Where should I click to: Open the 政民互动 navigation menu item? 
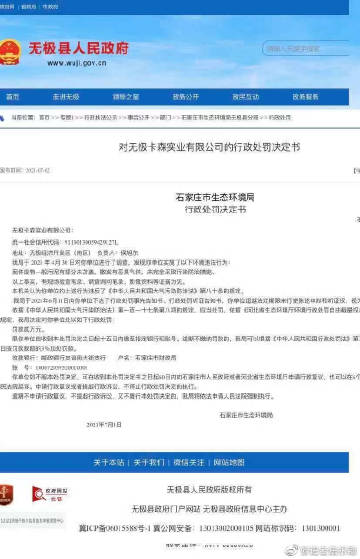pyautogui.click(x=246, y=97)
